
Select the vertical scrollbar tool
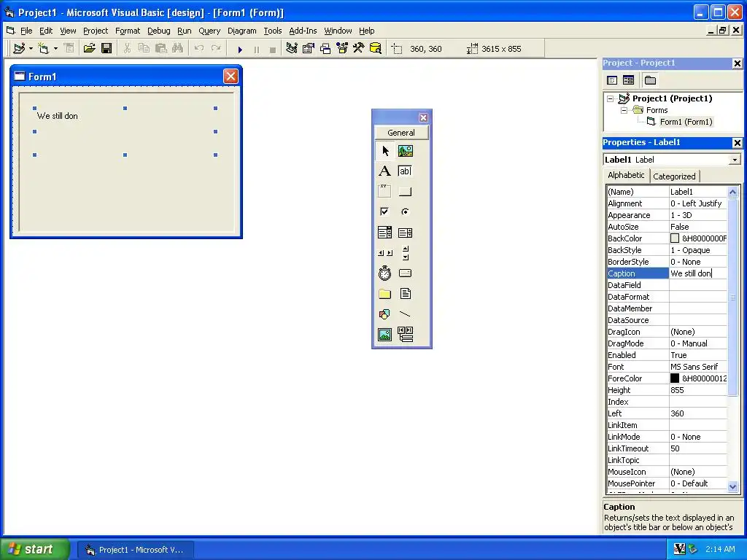(x=406, y=253)
